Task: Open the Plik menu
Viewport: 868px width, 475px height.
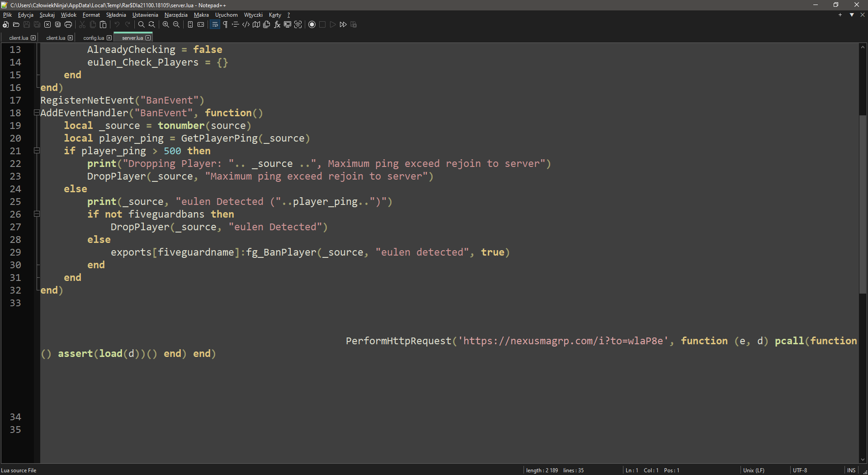Action: click(x=7, y=15)
